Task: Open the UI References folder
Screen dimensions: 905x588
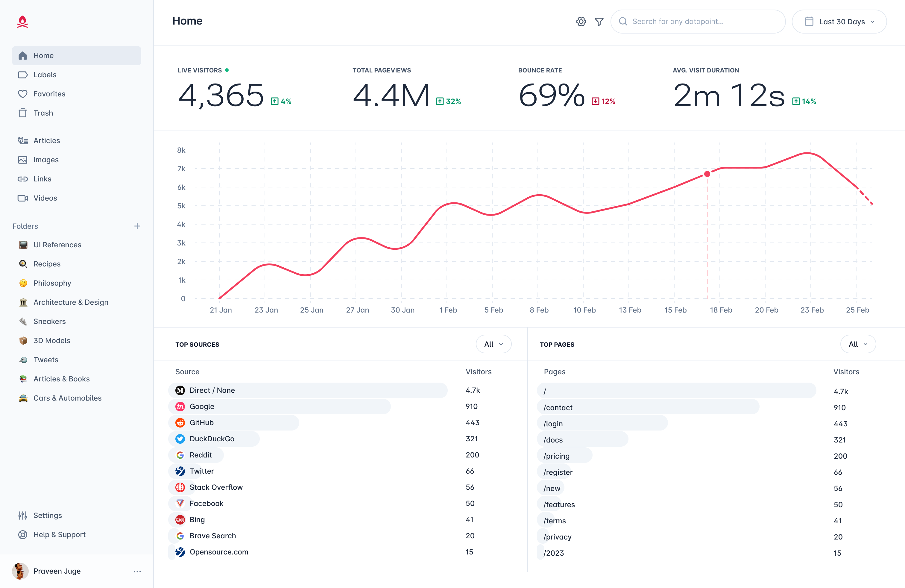Action: pyautogui.click(x=57, y=245)
